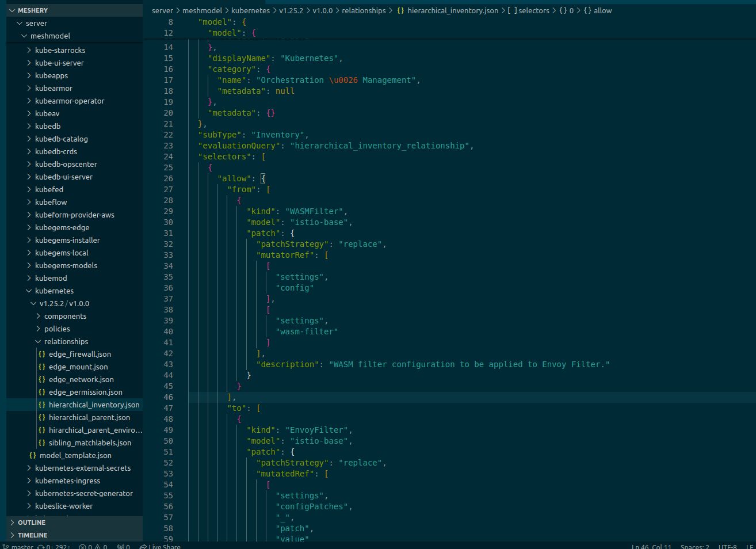Click the array icon before selectors breadcrumb
756x549 pixels.
512,10
